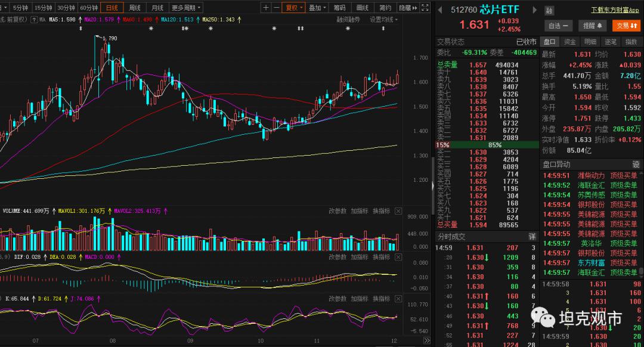
Task: Toggle 融资融券 display
Action: pos(348,19)
